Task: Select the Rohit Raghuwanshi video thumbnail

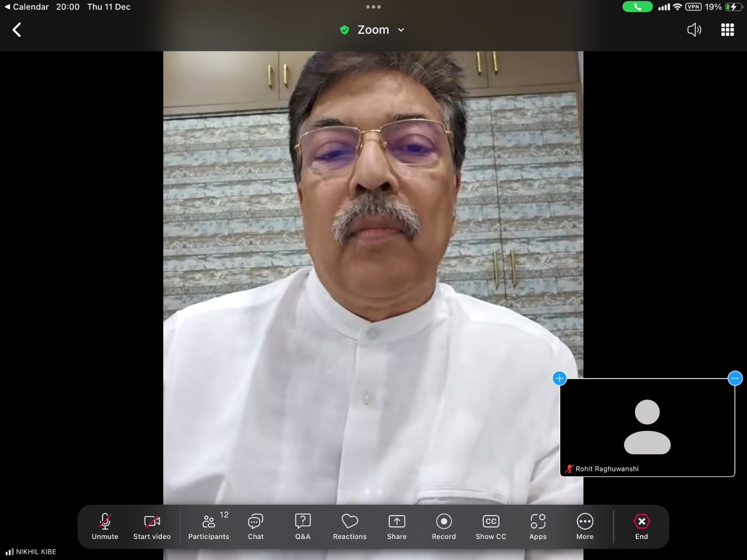Action: click(647, 427)
